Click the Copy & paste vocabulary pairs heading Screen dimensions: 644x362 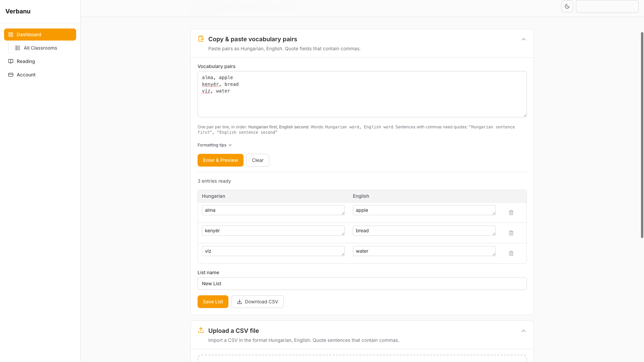(x=253, y=39)
